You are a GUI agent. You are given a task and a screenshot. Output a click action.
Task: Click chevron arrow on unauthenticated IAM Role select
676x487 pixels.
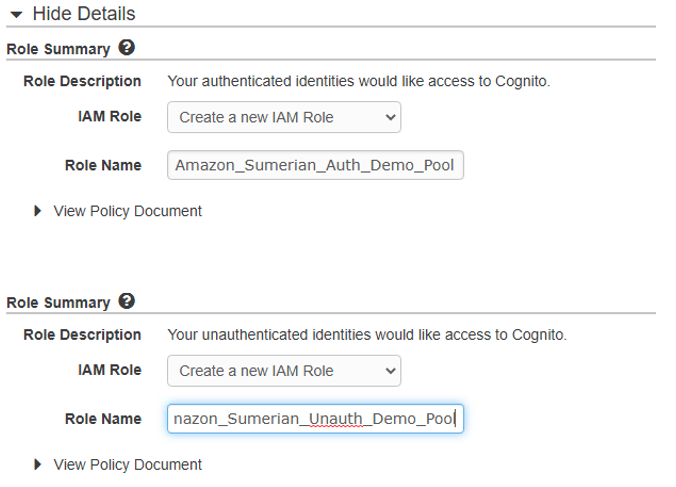click(x=389, y=371)
